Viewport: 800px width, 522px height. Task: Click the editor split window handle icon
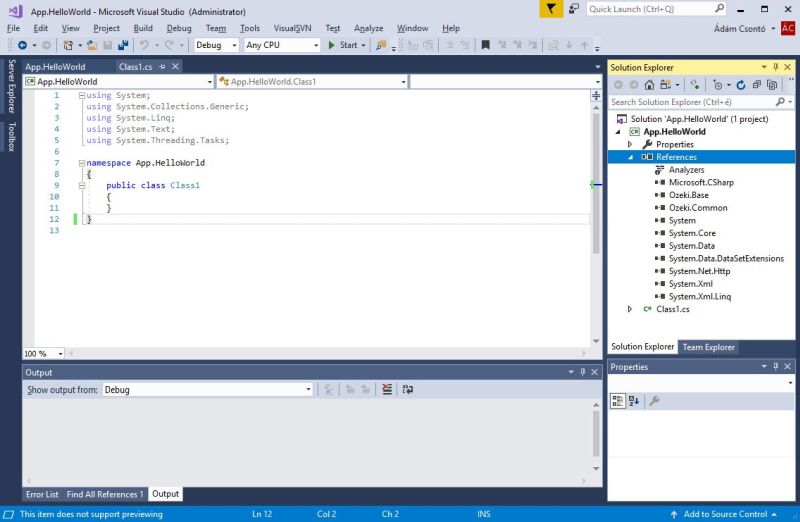pos(596,95)
